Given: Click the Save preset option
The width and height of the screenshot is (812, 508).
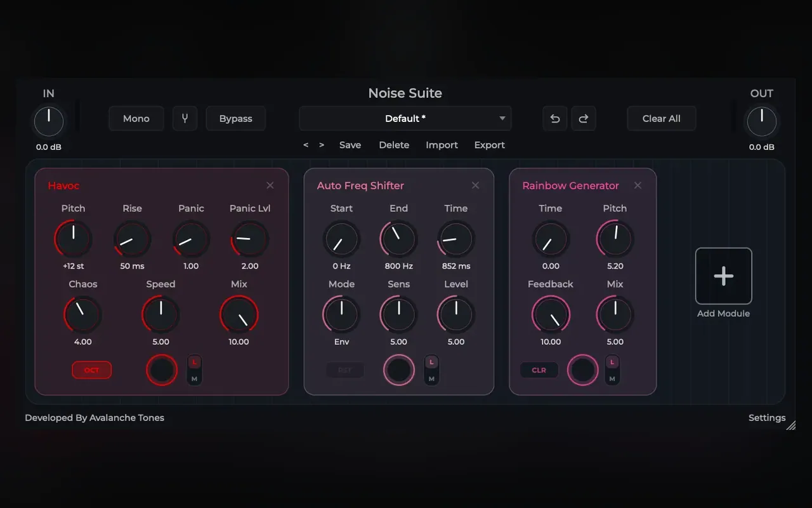Looking at the screenshot, I should (x=350, y=145).
